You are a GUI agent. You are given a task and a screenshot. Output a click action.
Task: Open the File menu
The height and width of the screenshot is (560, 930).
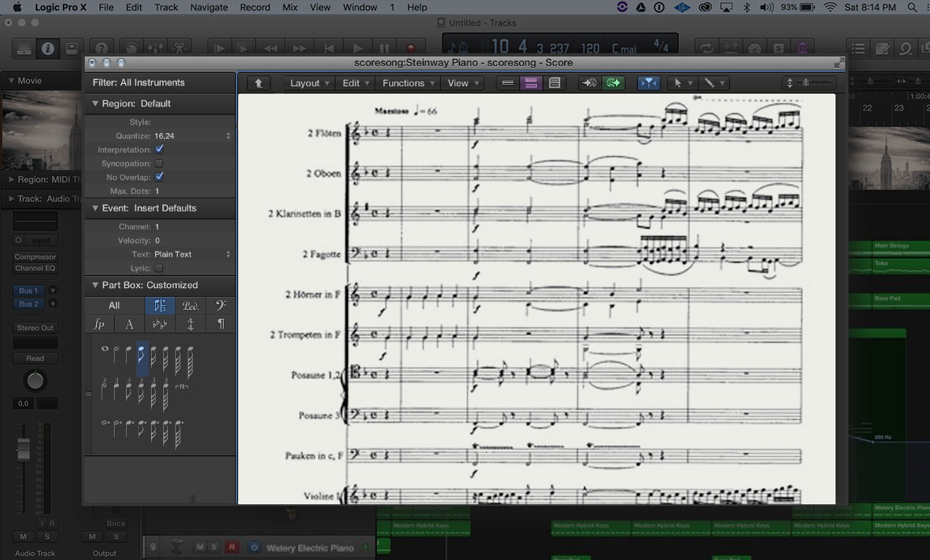click(x=107, y=7)
